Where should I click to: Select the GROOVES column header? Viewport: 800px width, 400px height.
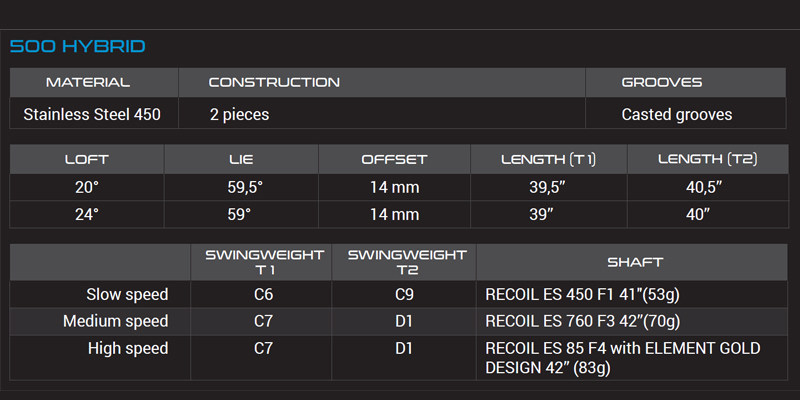tap(662, 83)
